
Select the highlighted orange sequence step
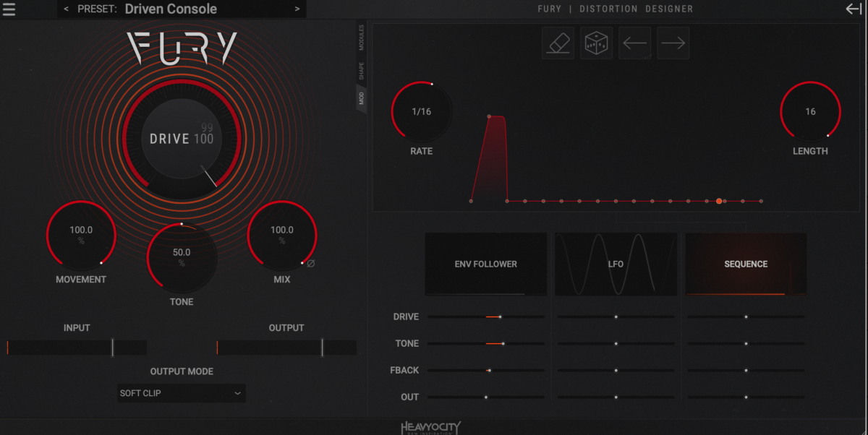719,201
